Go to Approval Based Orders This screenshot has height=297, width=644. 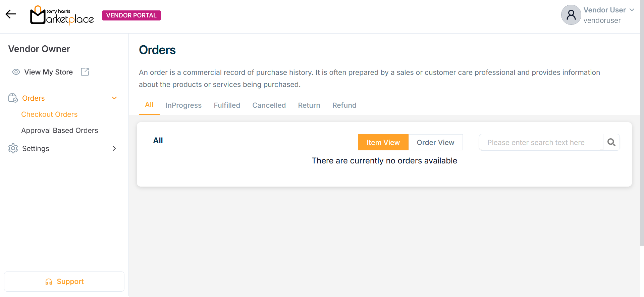click(x=60, y=131)
